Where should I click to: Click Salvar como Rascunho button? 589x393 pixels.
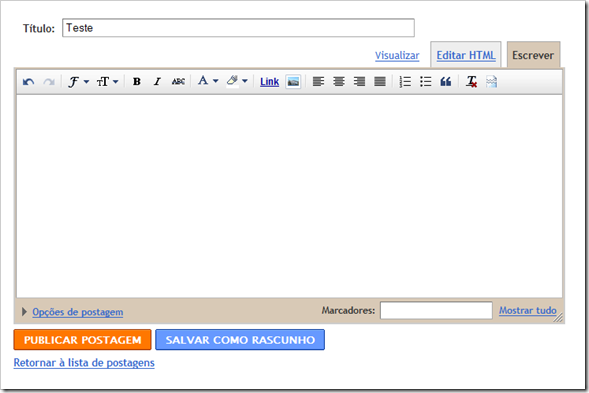coord(240,340)
